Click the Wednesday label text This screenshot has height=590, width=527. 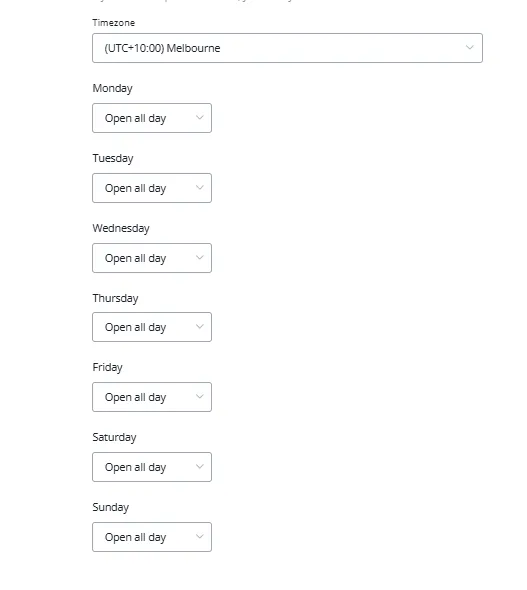(121, 228)
